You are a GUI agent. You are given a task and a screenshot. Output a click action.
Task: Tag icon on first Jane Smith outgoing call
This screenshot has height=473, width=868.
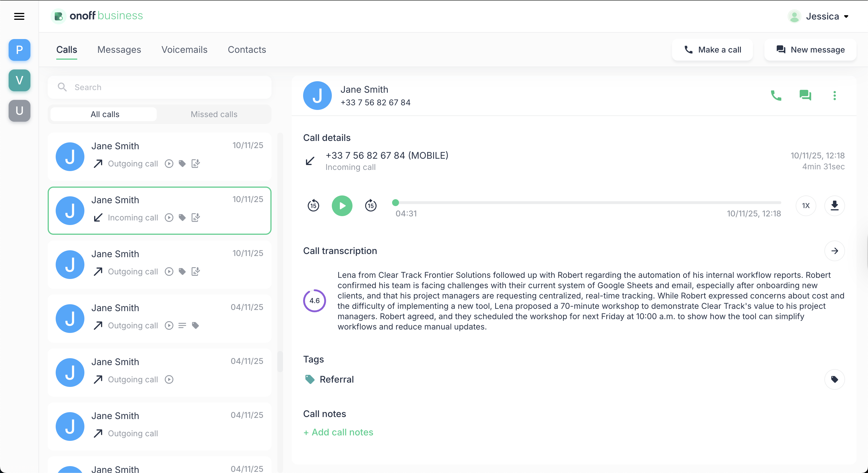[x=182, y=164]
